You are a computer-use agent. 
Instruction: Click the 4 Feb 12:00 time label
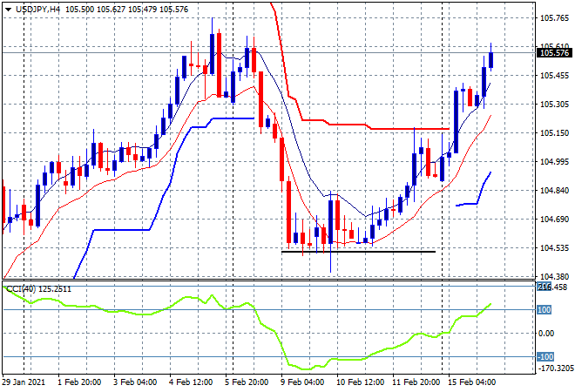coord(191,382)
